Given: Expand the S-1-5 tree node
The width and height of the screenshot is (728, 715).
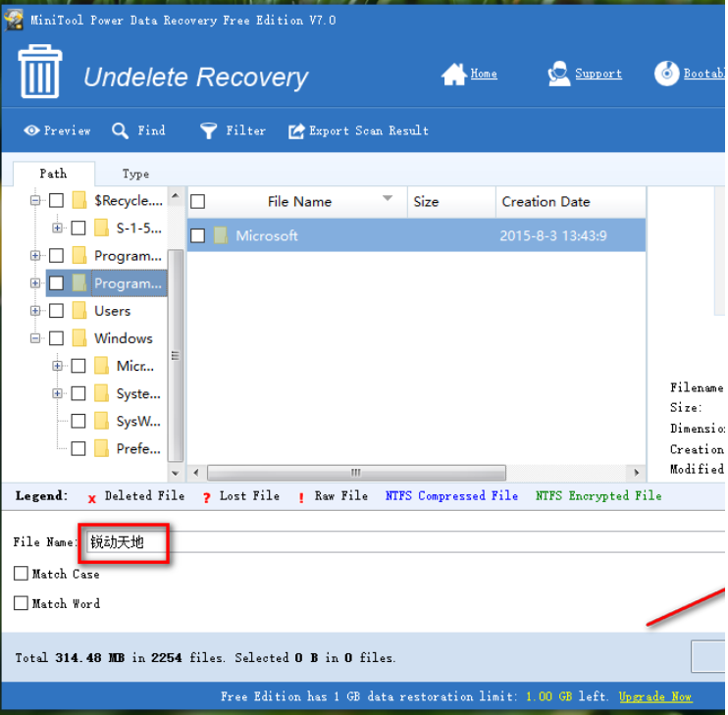Looking at the screenshot, I should pos(57,228).
